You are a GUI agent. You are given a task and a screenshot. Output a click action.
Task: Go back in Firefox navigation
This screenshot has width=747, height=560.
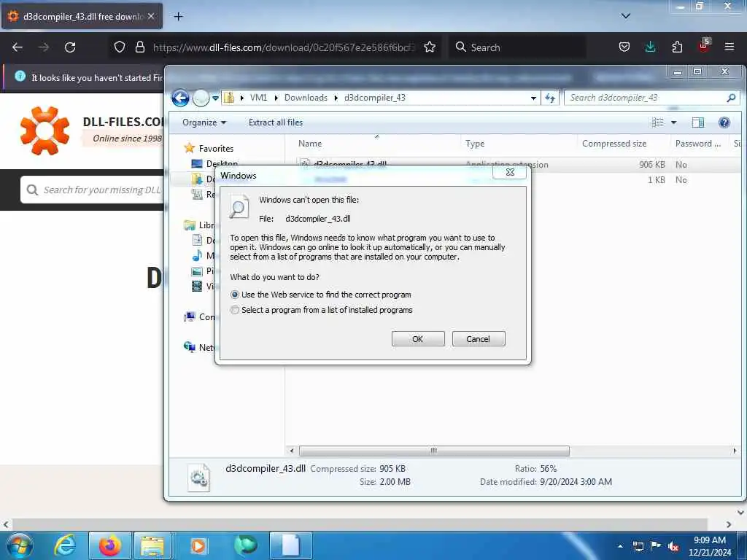coord(18,47)
